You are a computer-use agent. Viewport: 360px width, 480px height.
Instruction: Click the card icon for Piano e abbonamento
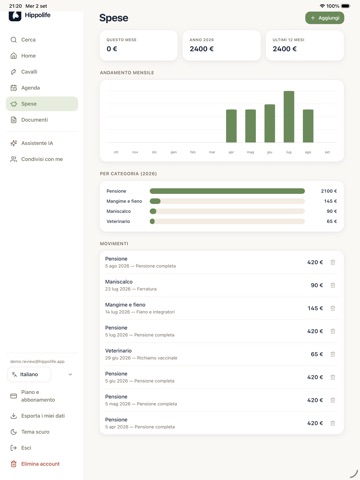[x=14, y=396]
